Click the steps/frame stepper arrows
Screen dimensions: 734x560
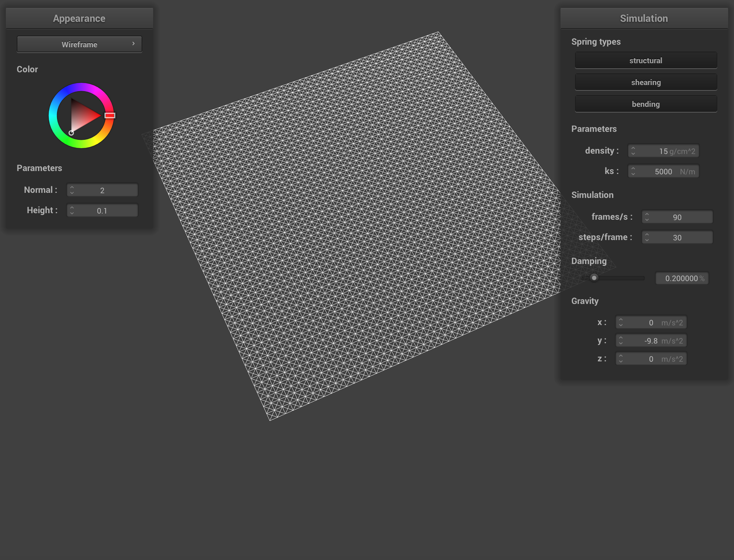647,237
